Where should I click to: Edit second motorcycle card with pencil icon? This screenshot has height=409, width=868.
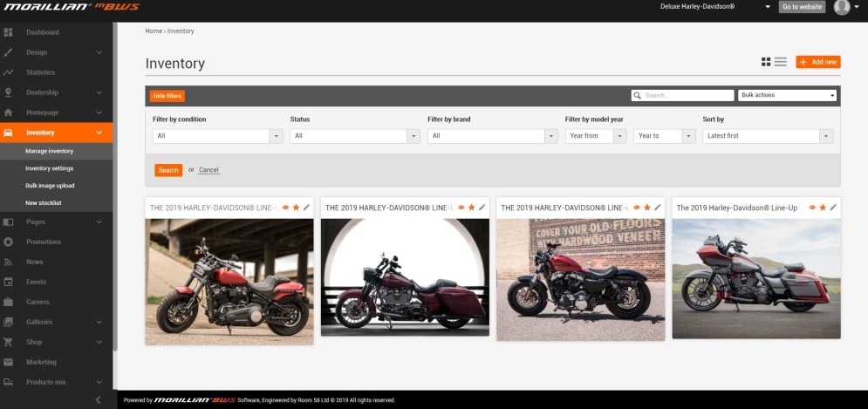[x=482, y=208]
